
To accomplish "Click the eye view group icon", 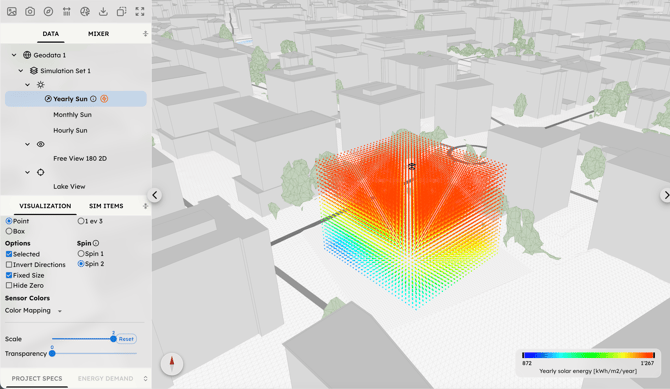I will click(41, 144).
